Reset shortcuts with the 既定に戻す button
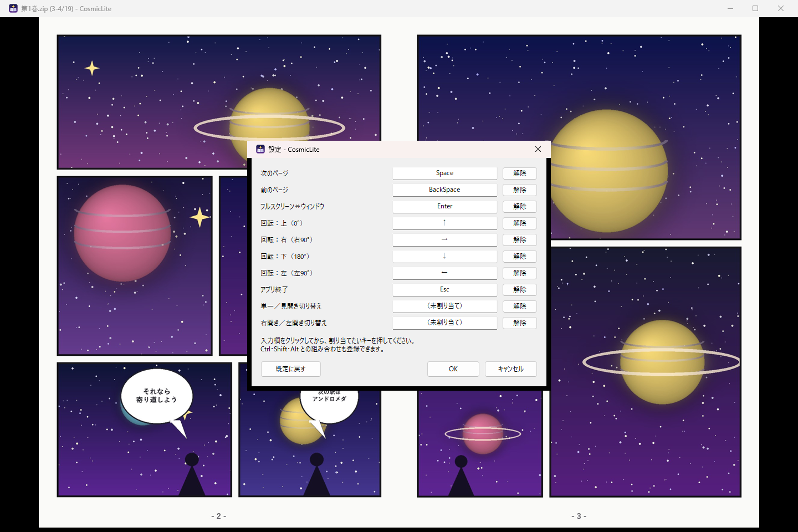This screenshot has width=798, height=532. (291, 369)
